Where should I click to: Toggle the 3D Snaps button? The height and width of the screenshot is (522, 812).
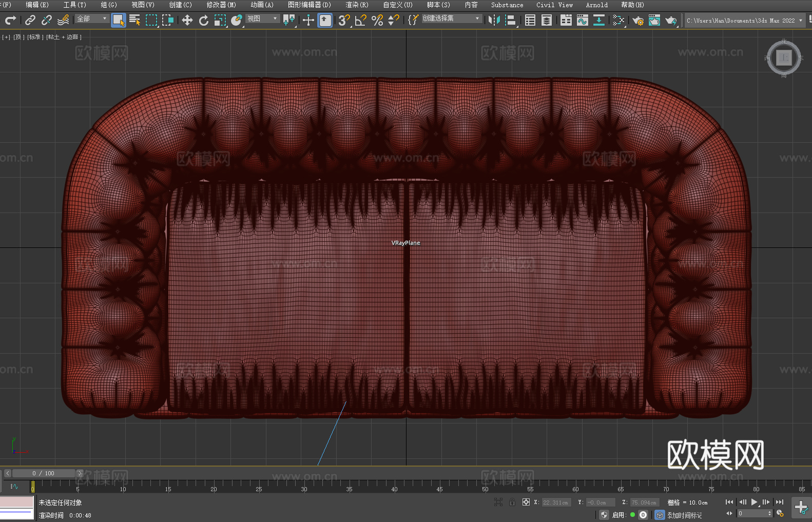click(344, 20)
